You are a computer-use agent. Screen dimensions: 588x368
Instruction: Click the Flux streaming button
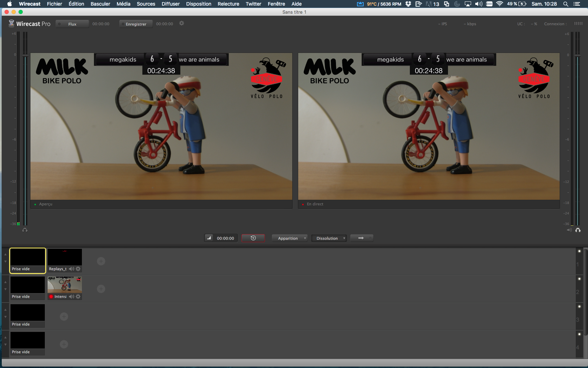click(x=72, y=24)
